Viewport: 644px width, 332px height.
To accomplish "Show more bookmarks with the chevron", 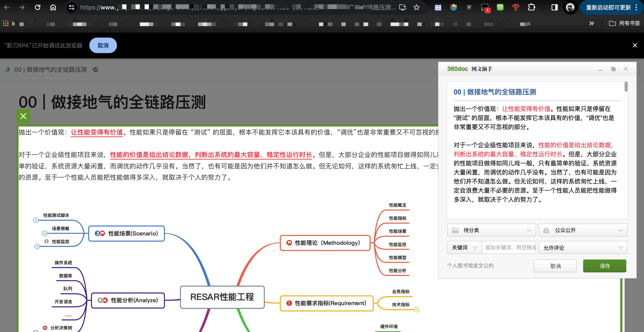I will coord(592,24).
